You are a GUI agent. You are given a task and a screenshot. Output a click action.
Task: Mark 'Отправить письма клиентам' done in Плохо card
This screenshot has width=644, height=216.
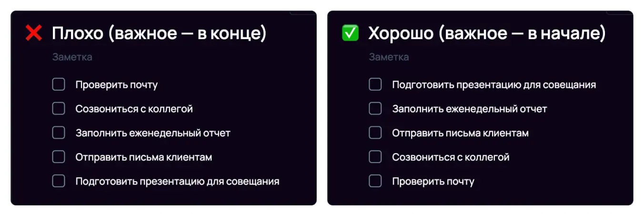point(59,157)
